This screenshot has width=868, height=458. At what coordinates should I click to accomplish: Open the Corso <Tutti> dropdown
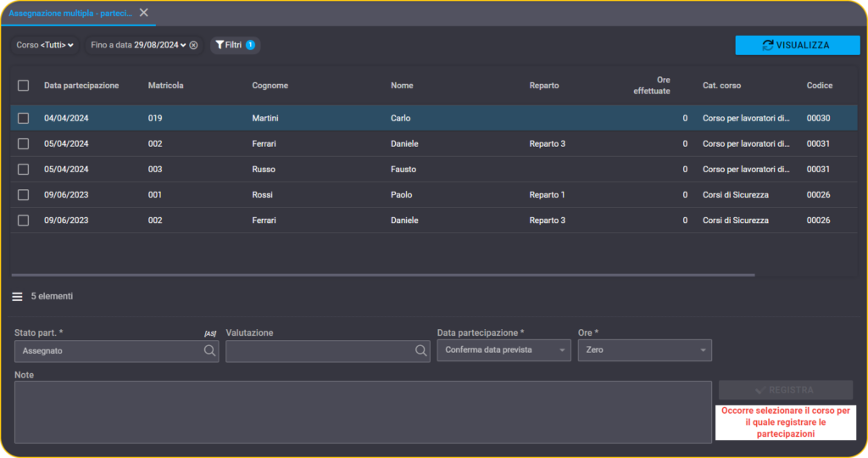pyautogui.click(x=45, y=45)
